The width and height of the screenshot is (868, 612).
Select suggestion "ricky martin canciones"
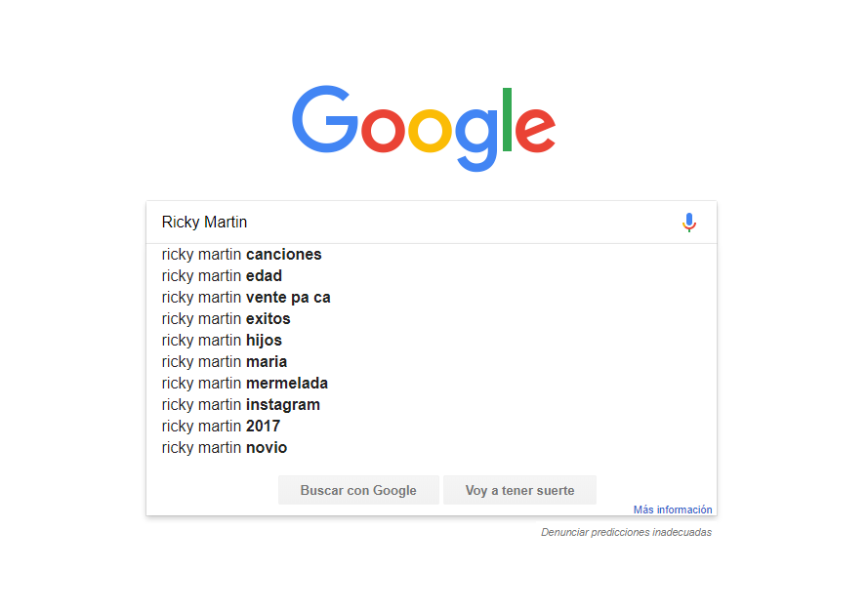coord(242,255)
